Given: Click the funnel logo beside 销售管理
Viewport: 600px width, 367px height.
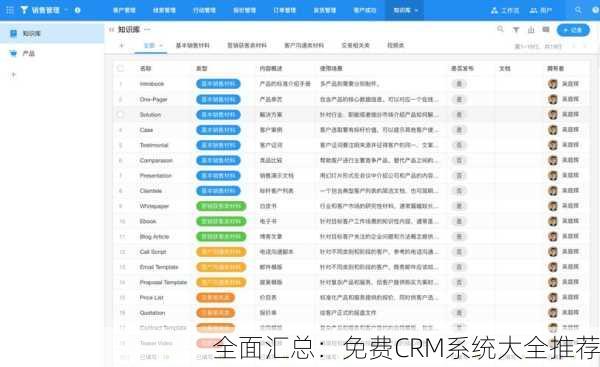Looking at the screenshot, I should click(24, 10).
